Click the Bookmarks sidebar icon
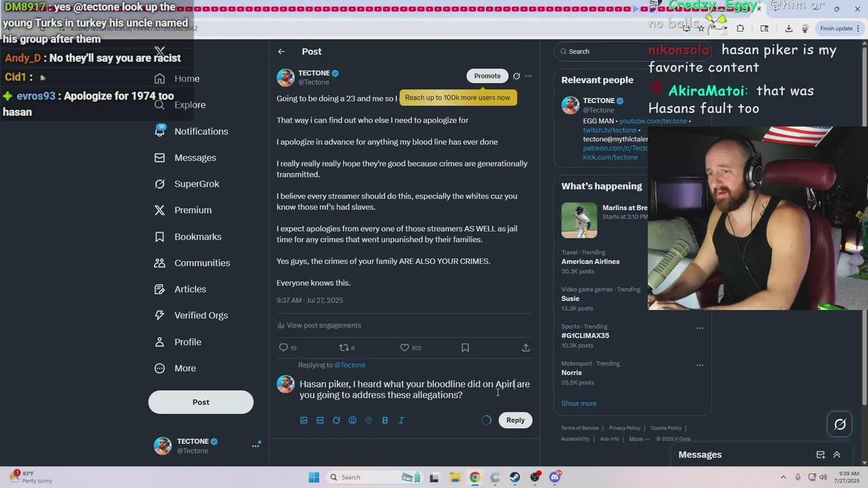The image size is (868, 488). click(x=160, y=237)
